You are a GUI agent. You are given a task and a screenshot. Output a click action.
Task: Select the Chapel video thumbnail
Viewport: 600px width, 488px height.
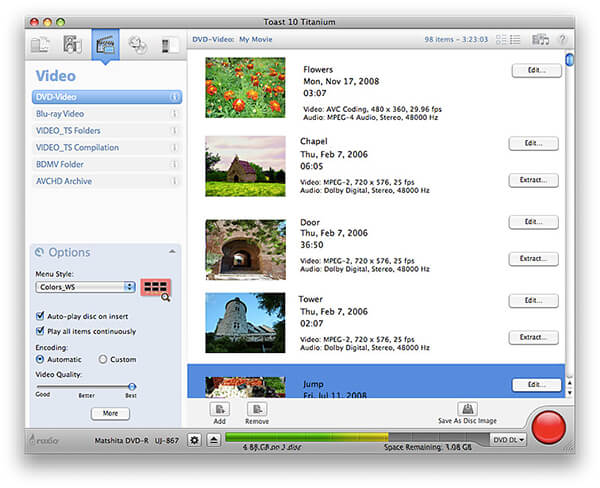245,166
